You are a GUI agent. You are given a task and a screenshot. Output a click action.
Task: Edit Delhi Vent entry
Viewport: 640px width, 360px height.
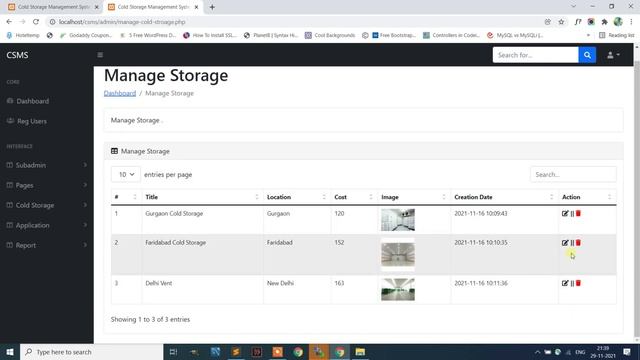coord(565,283)
